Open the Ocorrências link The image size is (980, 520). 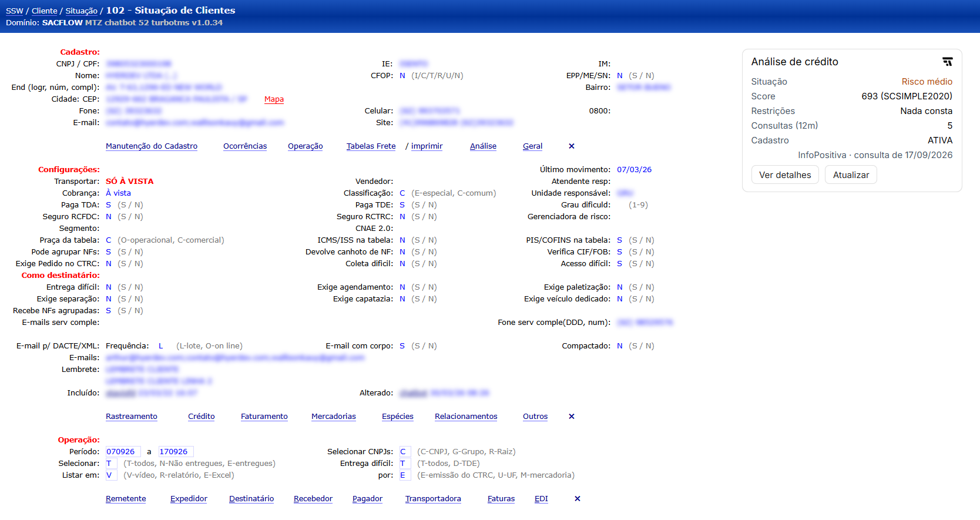(x=245, y=146)
